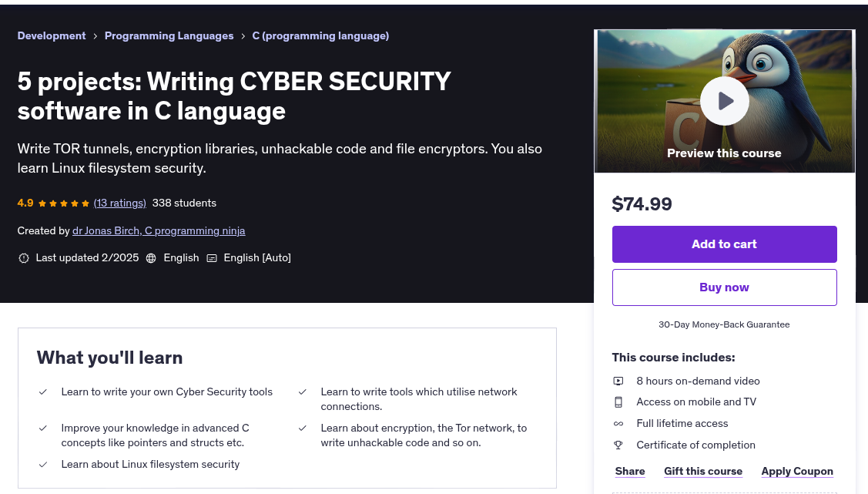Play the course preview video
The image size is (868, 494).
pyautogui.click(x=724, y=101)
